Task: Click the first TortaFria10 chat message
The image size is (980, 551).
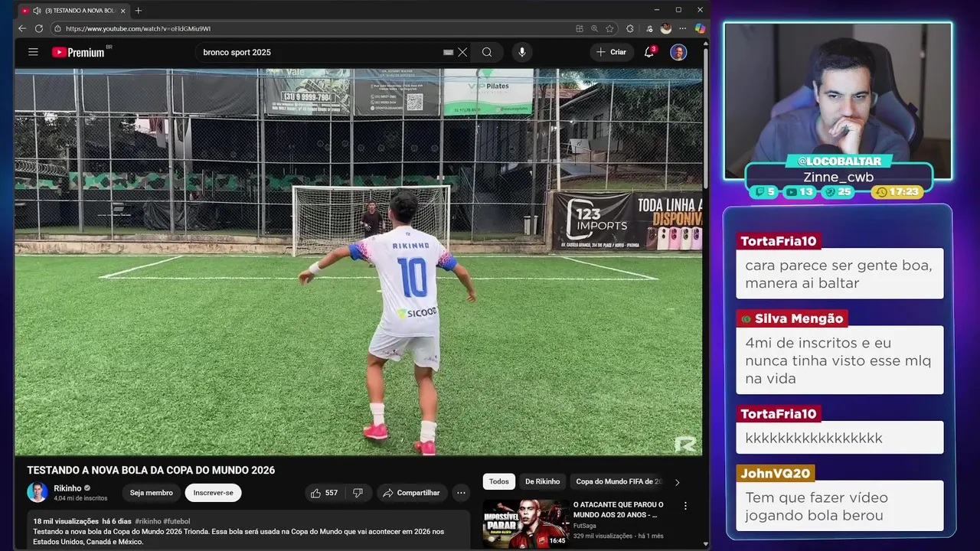Action: [839, 274]
